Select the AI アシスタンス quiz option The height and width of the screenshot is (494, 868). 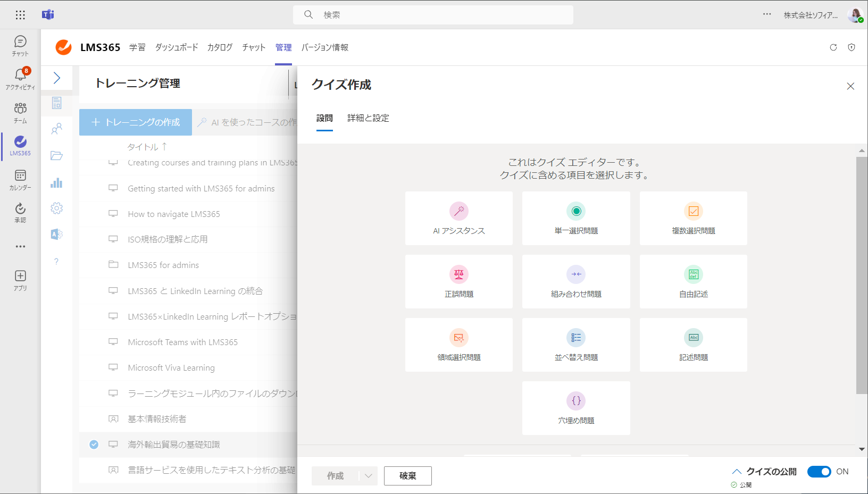[458, 218]
